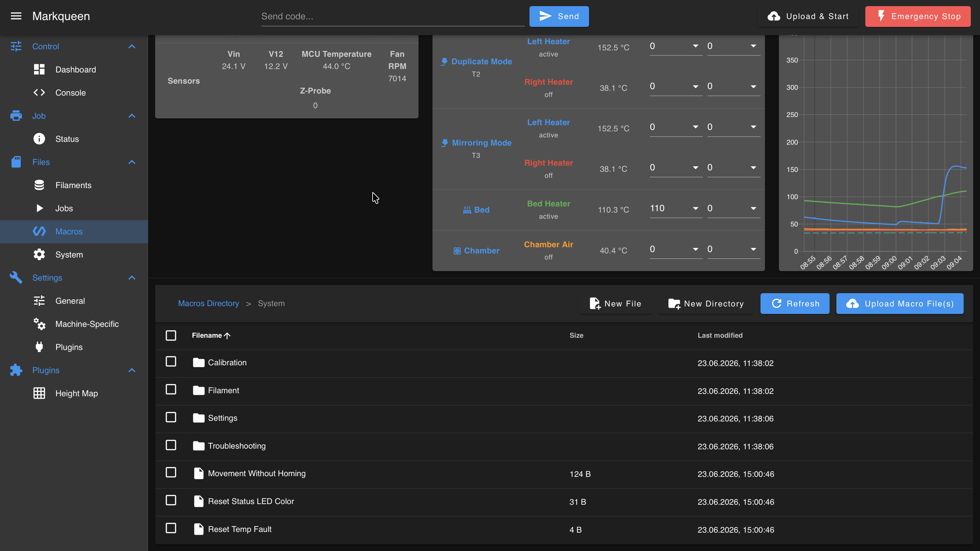Click the Reset Temp Fault file icon

point(199,529)
